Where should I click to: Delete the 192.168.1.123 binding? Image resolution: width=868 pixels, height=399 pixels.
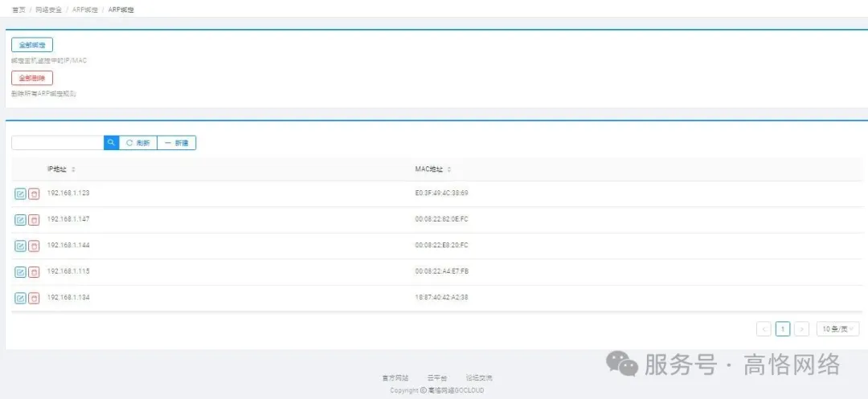click(x=34, y=194)
